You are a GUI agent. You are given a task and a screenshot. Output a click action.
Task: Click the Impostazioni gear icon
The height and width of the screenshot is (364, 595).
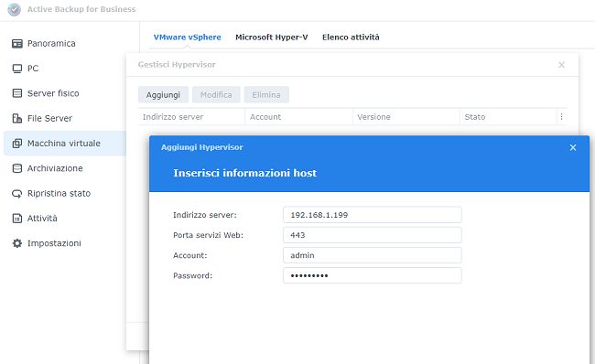pos(17,243)
